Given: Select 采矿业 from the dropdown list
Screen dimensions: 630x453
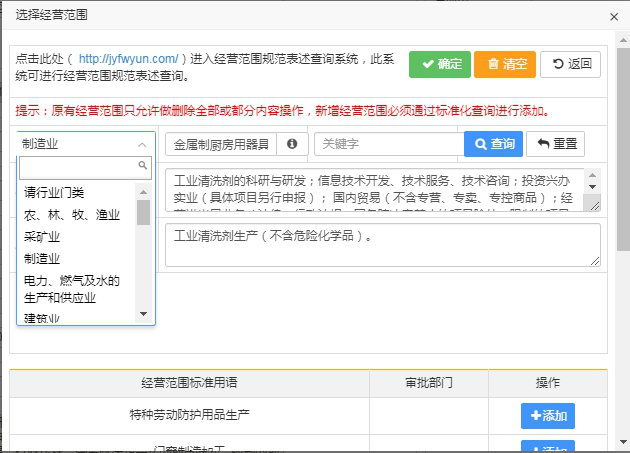Looking at the screenshot, I should pyautogui.click(x=44, y=236).
